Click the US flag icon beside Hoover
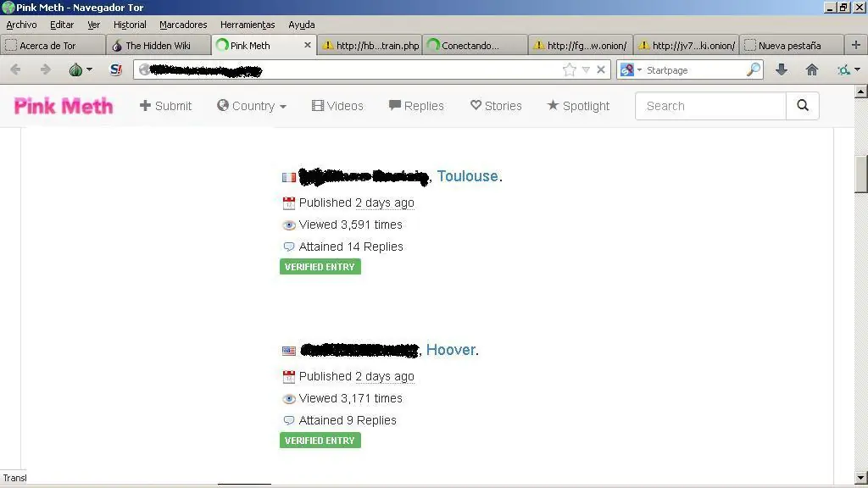Image resolution: width=868 pixels, height=488 pixels. 289,351
